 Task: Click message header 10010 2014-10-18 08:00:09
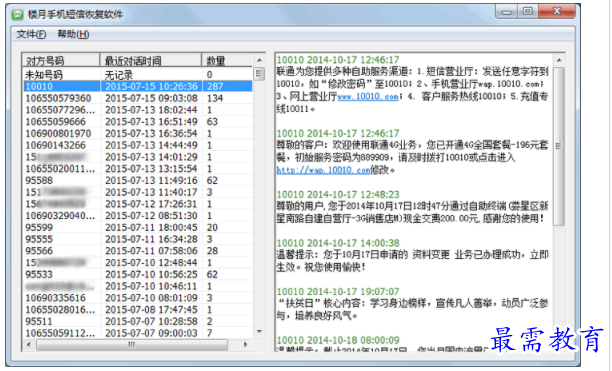338,340
